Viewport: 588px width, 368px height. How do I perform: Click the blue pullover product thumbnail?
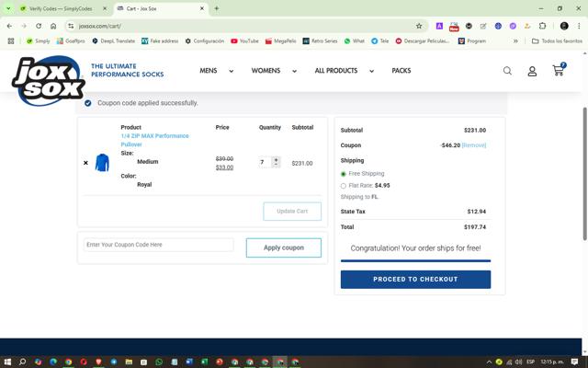[x=102, y=163]
